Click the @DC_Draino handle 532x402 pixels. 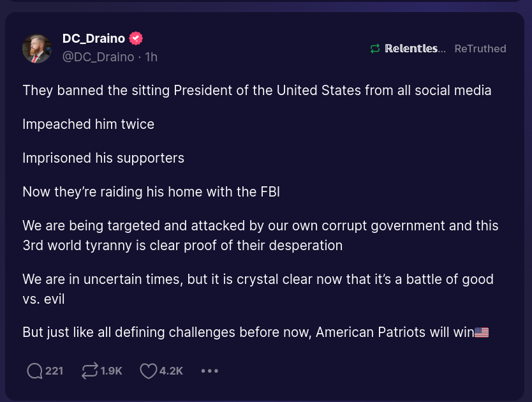[x=98, y=57]
